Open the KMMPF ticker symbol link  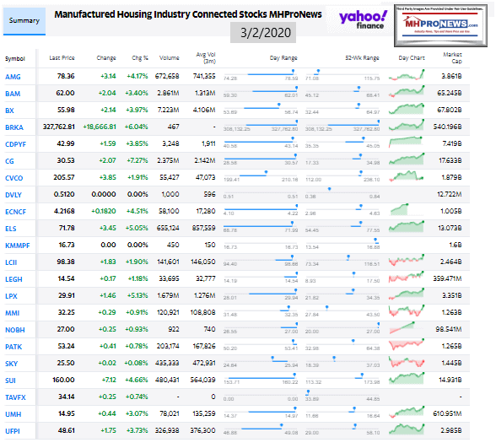click(18, 246)
